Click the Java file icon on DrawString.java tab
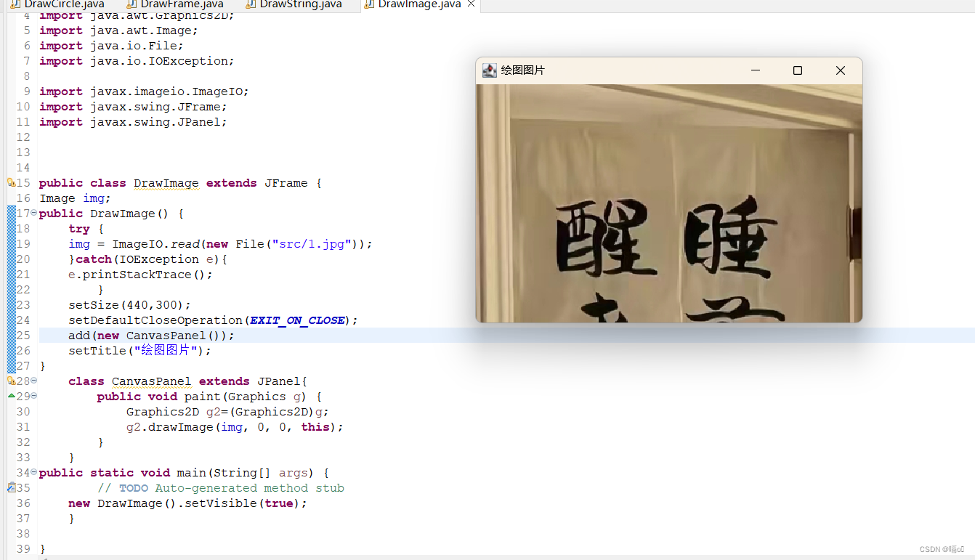975x560 pixels. 251,4
